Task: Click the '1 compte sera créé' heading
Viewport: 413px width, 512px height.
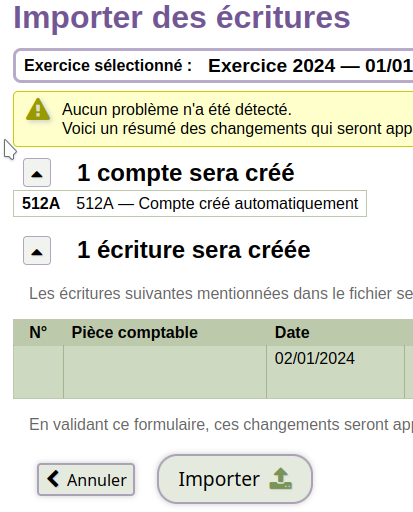Action: click(186, 173)
